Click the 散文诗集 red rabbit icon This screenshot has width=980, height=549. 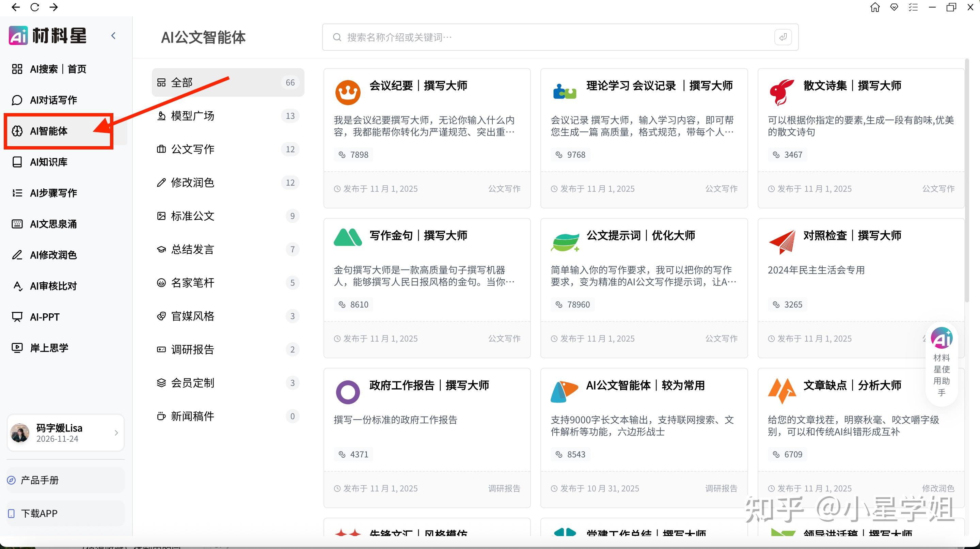coord(781,92)
